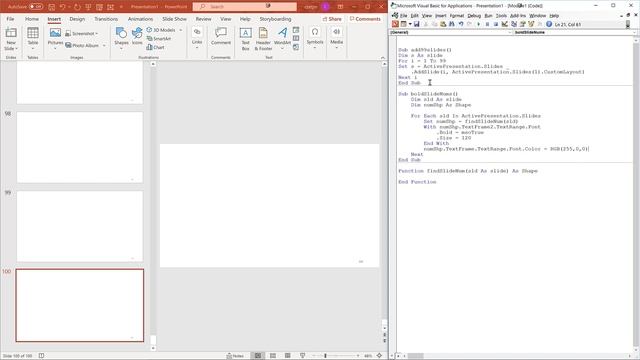
Task: Click the Comments button in title area
Action: 365,19
